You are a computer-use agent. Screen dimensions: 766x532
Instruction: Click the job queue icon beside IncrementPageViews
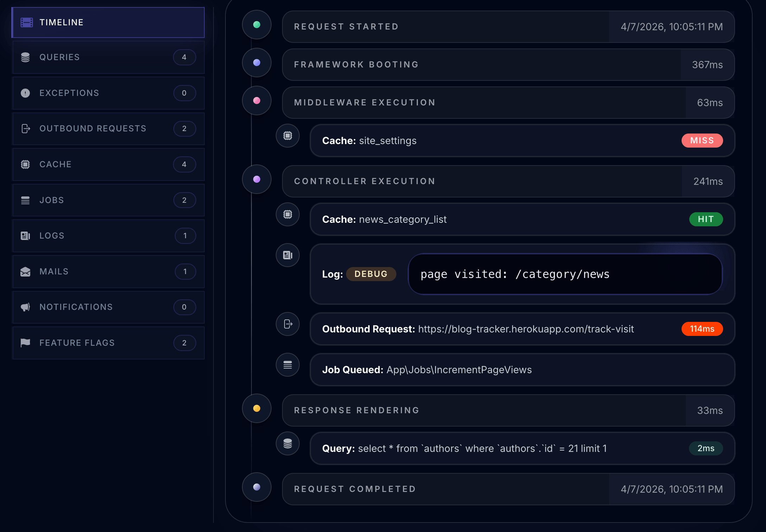pyautogui.click(x=288, y=365)
